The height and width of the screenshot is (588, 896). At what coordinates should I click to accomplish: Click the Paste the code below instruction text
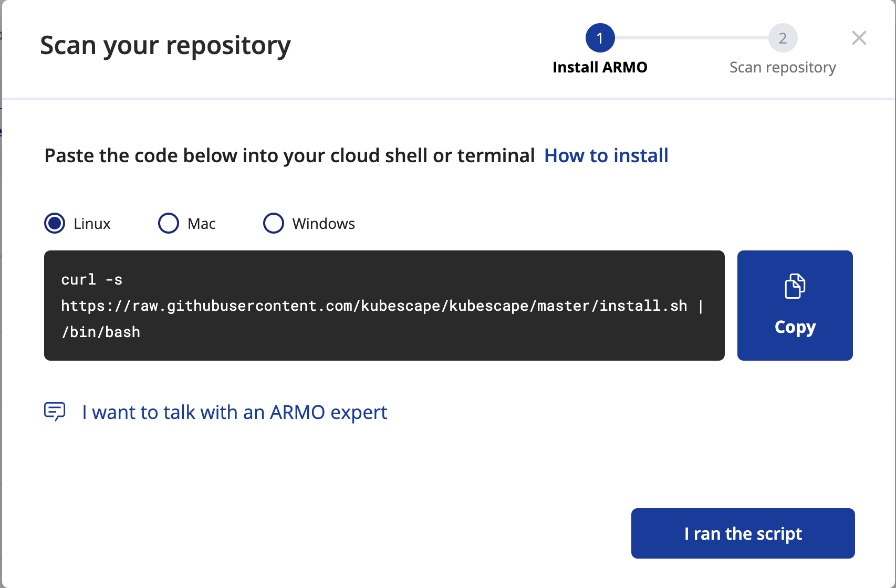[289, 156]
